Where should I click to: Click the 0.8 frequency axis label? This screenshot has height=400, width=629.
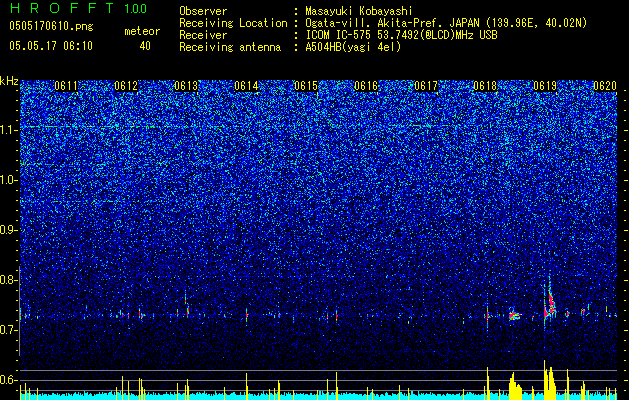point(9,280)
